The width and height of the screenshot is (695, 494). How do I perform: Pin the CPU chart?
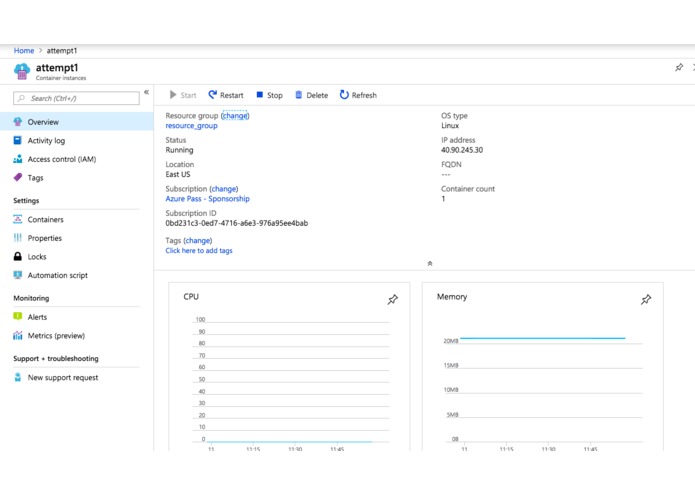coord(393,300)
